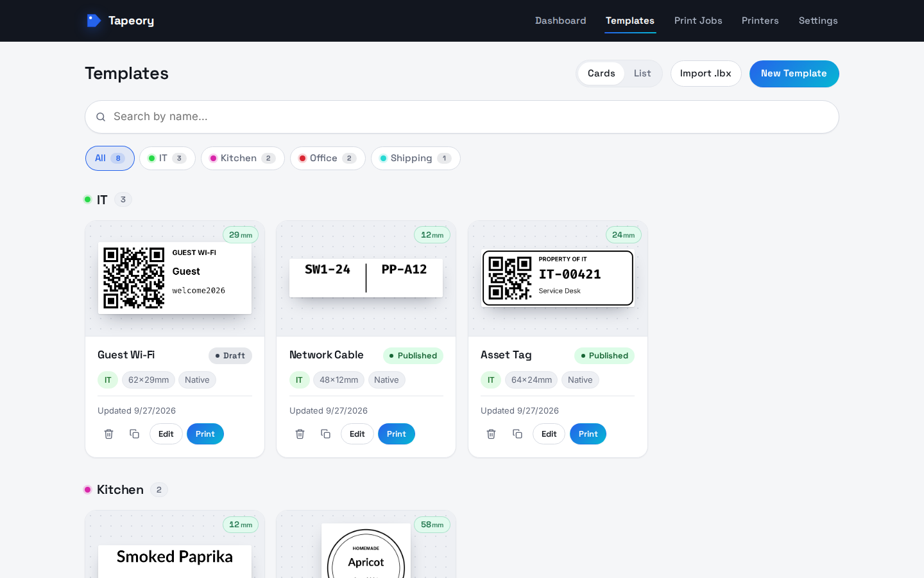The width and height of the screenshot is (924, 578).
Task: Click the 58mm tape width badge
Action: coord(432,525)
